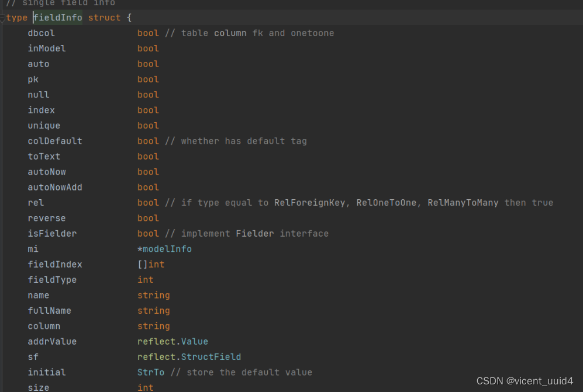Screen dimensions: 583x392
Task: Click the 'type' keyword
Action: point(17,18)
